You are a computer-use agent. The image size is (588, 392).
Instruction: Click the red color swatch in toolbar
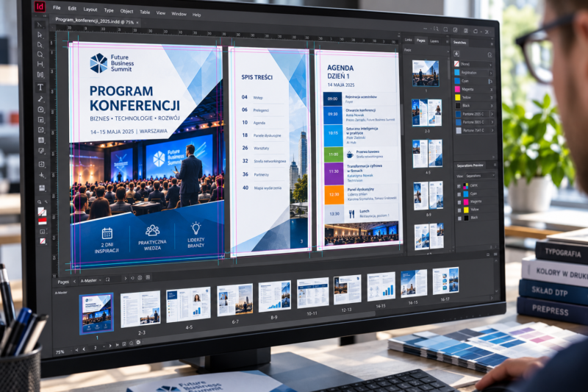(x=43, y=221)
